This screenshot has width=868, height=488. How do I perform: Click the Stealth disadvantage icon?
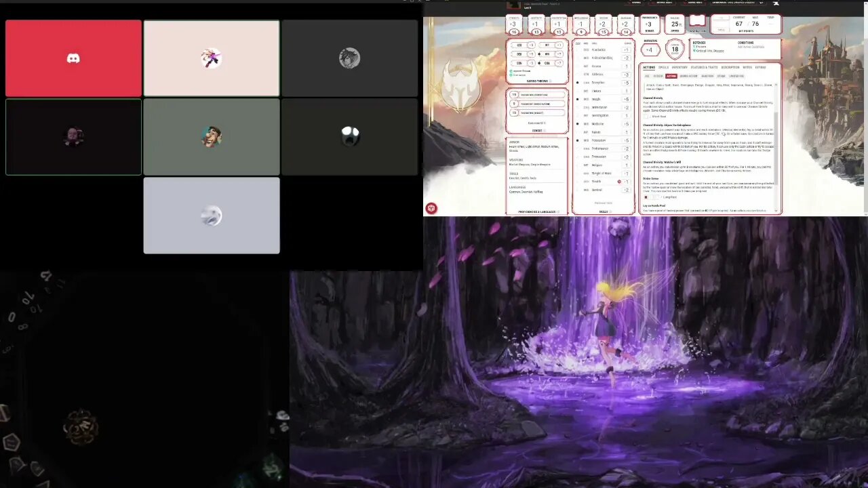619,182
